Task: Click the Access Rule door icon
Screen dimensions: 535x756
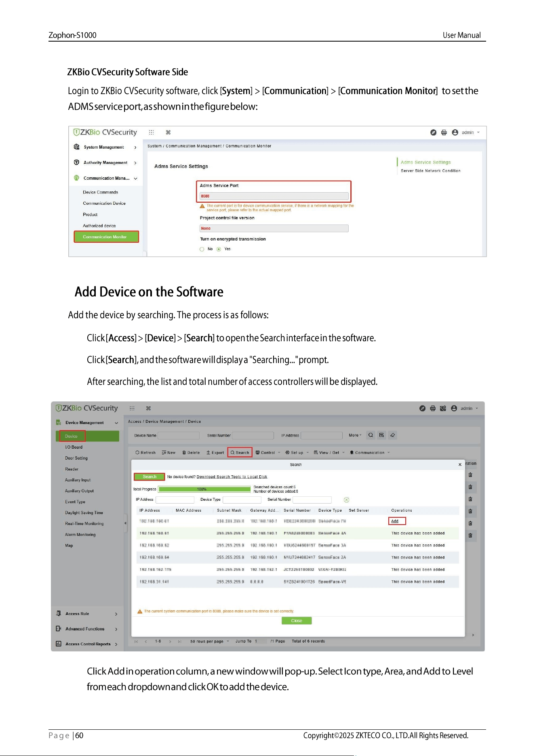Action: tap(59, 613)
